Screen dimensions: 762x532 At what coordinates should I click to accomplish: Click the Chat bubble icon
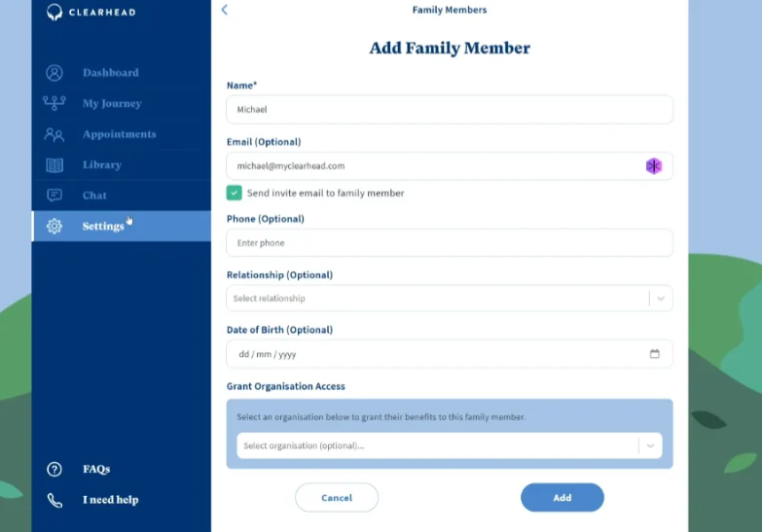pos(54,195)
